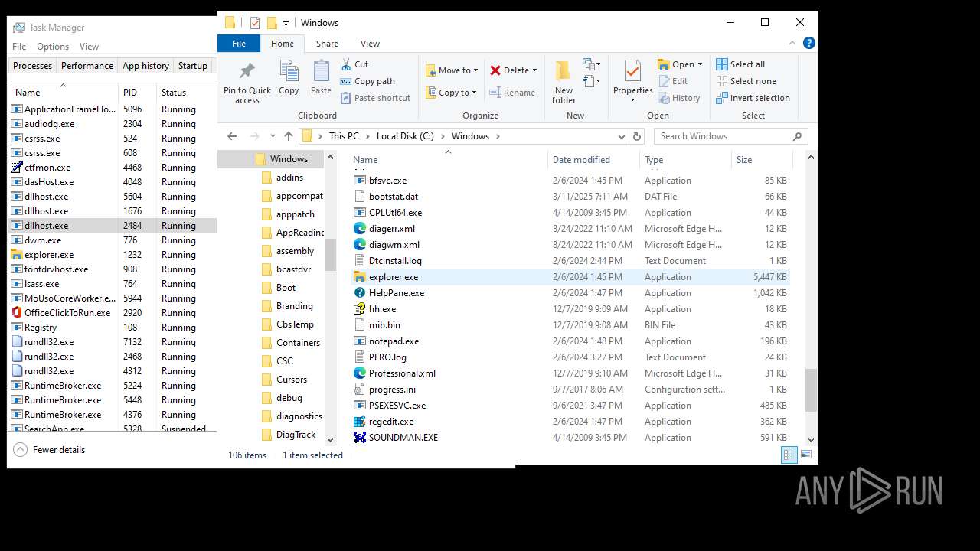This screenshot has height=551, width=980.
Task: Select the assembly folder in tree
Action: click(x=296, y=251)
